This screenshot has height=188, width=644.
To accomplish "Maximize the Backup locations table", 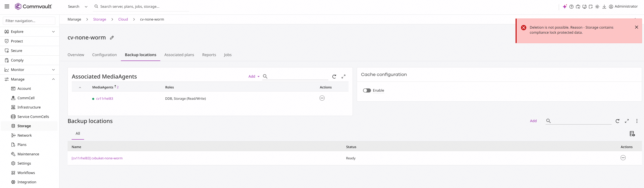I will pos(627,121).
